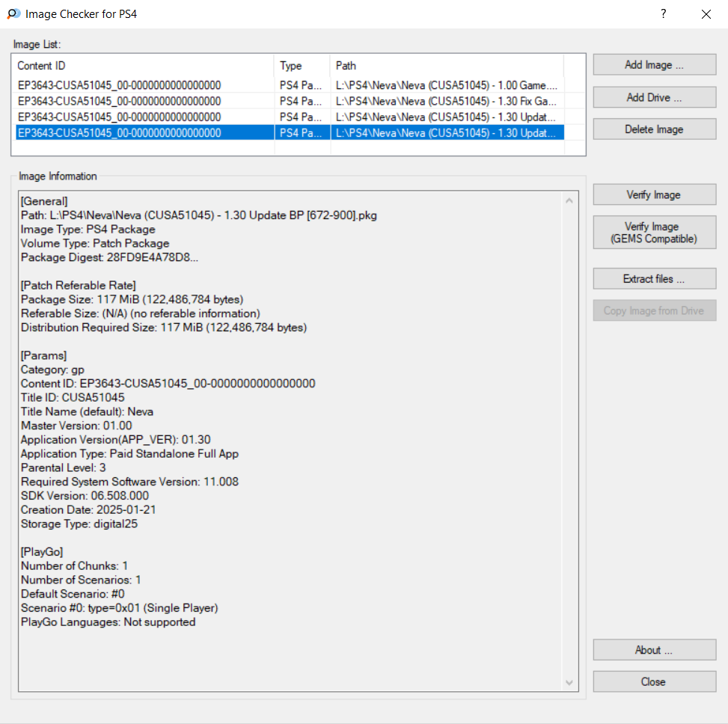Click the Add Drive button

pyautogui.click(x=654, y=97)
